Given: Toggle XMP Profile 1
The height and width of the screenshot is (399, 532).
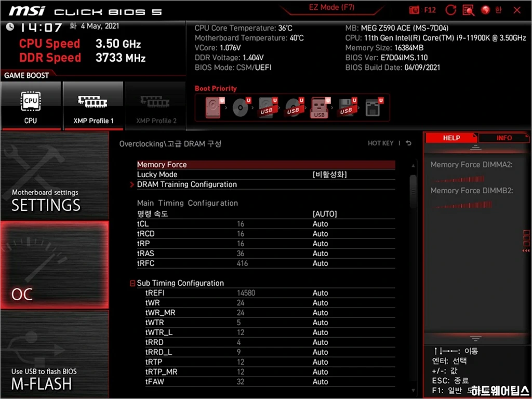Looking at the screenshot, I should click(x=93, y=105).
